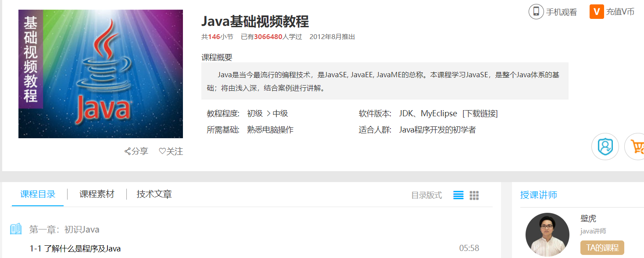Switch to 技术文章 tab

pos(154,194)
